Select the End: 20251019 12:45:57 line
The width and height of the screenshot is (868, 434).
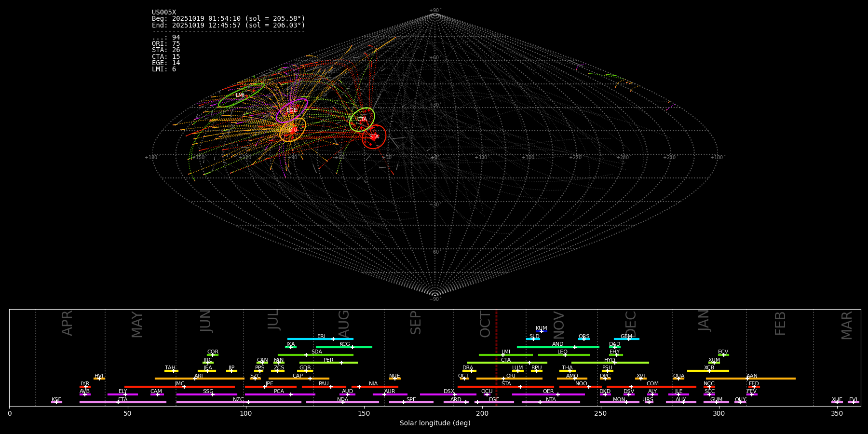(x=229, y=25)
